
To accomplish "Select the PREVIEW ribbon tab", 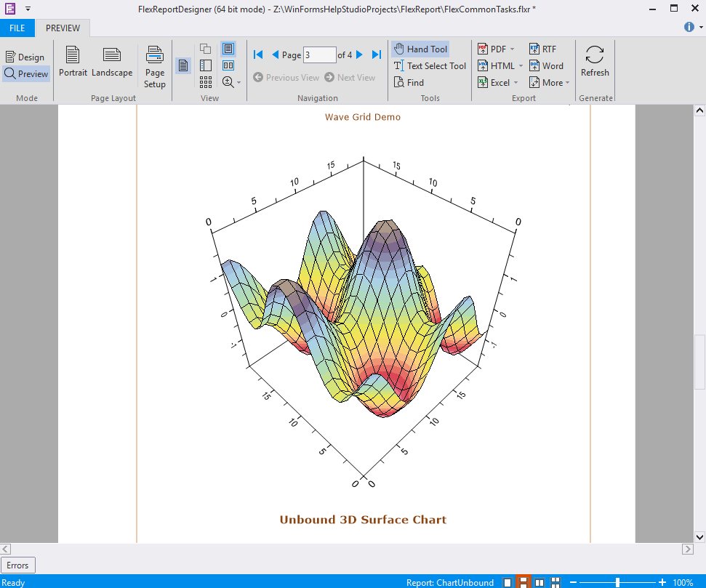I will click(x=63, y=28).
